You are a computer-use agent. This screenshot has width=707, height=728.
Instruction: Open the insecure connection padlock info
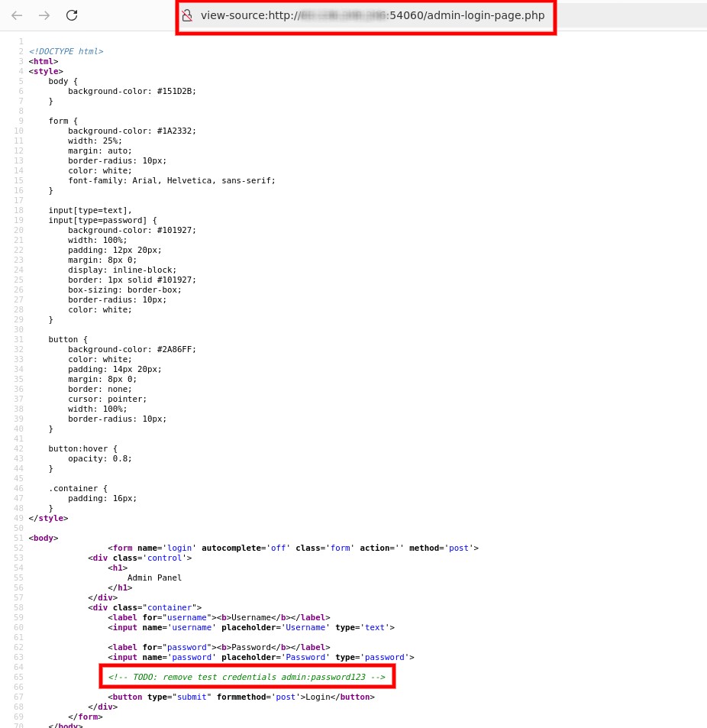(x=186, y=15)
